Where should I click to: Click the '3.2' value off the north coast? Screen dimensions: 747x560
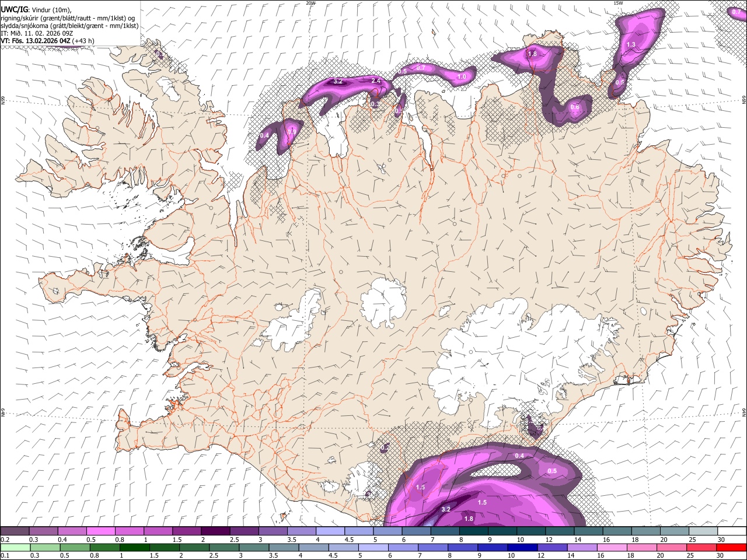338,82
